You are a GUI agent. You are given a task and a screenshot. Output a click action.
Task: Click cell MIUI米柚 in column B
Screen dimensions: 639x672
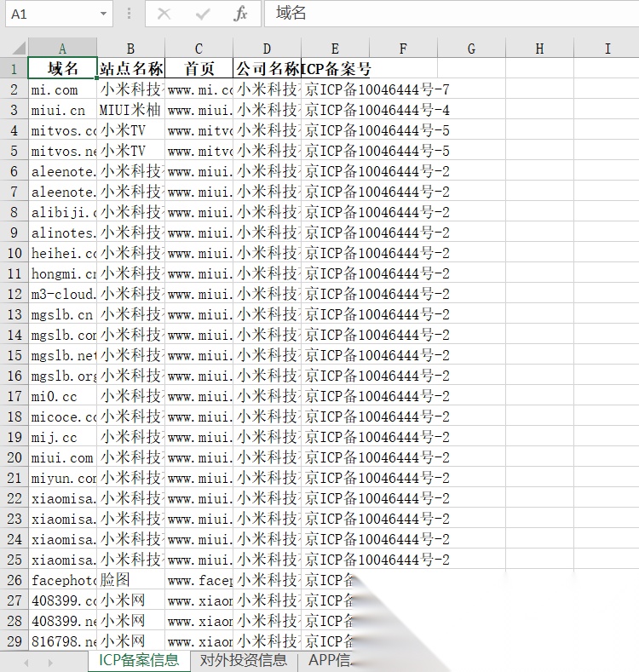(130, 110)
